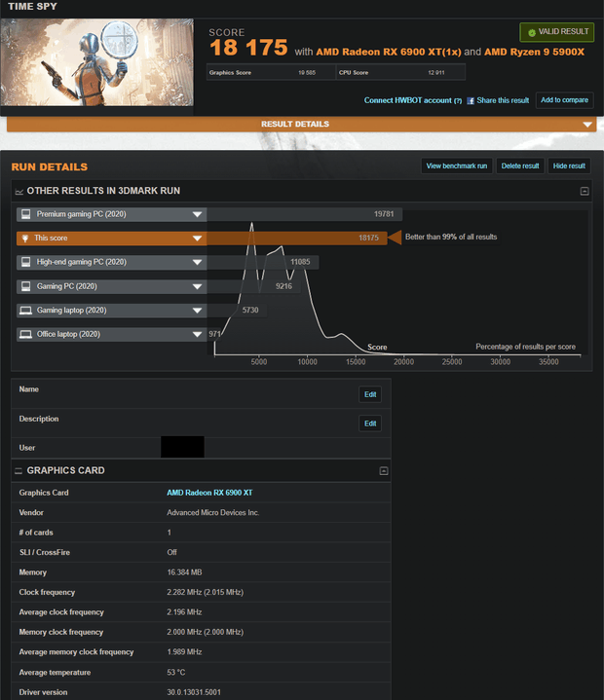Click average memory clock 1.989 MHz value
The image size is (604, 700).
point(184,651)
